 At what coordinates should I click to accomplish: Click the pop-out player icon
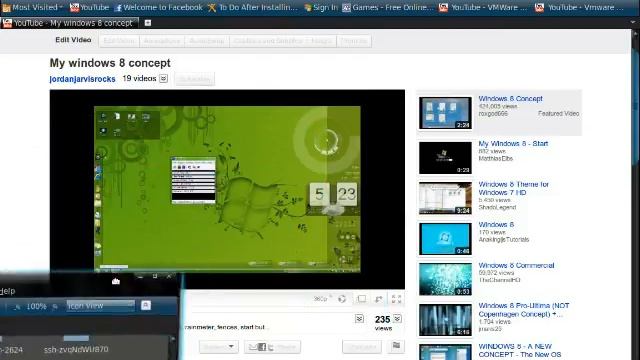pyautogui.click(x=378, y=299)
